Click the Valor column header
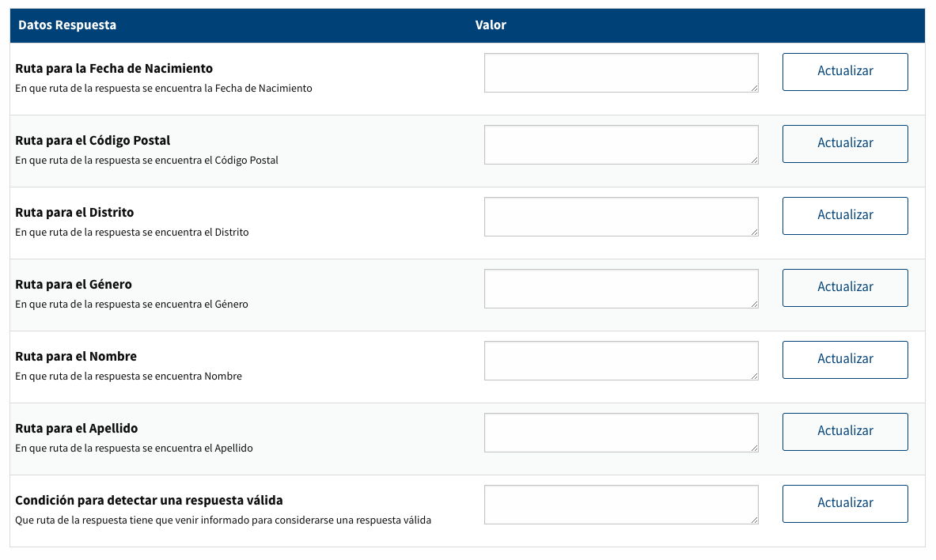 (491, 25)
